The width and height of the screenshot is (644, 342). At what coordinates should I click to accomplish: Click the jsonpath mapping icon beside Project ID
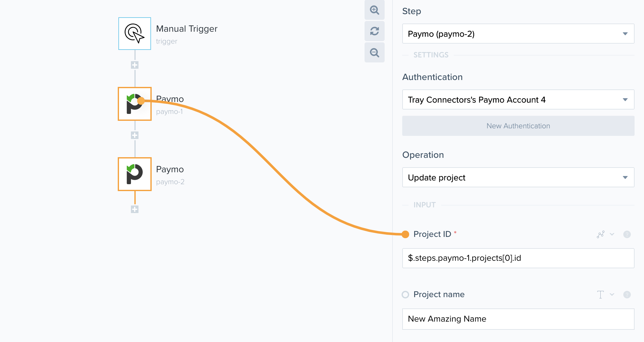click(601, 234)
